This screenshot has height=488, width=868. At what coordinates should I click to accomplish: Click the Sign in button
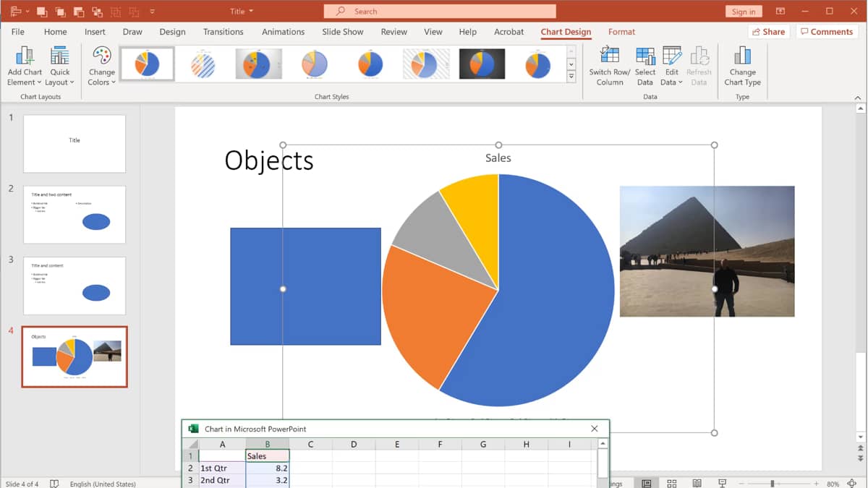pyautogui.click(x=743, y=12)
